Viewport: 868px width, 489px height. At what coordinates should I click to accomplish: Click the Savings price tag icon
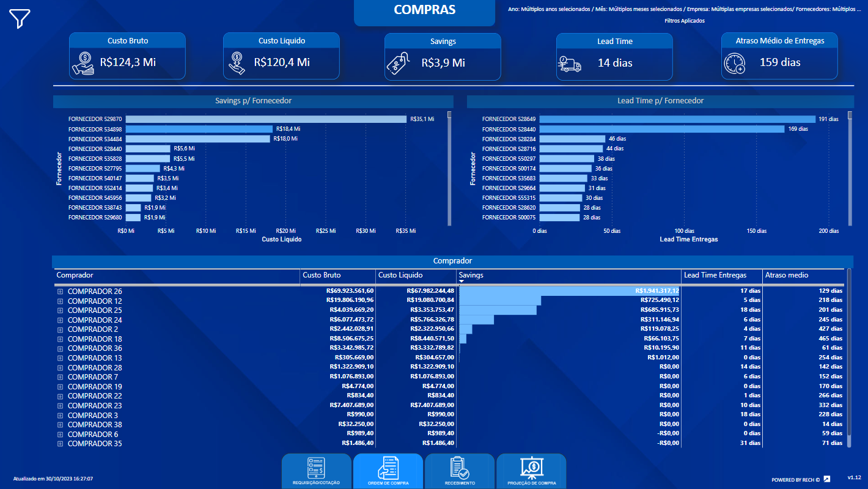pyautogui.click(x=399, y=63)
